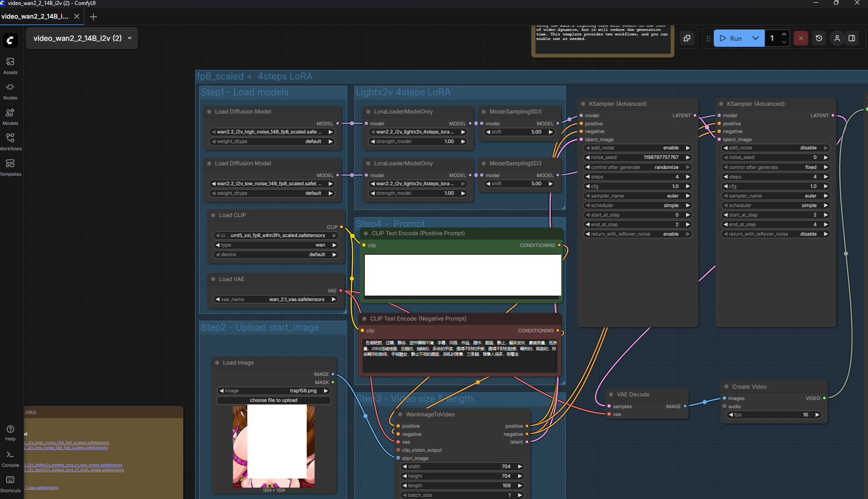Screen dimensions: 868x499
Task: Click the Load Image preview thumbnail
Action: [x=274, y=446]
